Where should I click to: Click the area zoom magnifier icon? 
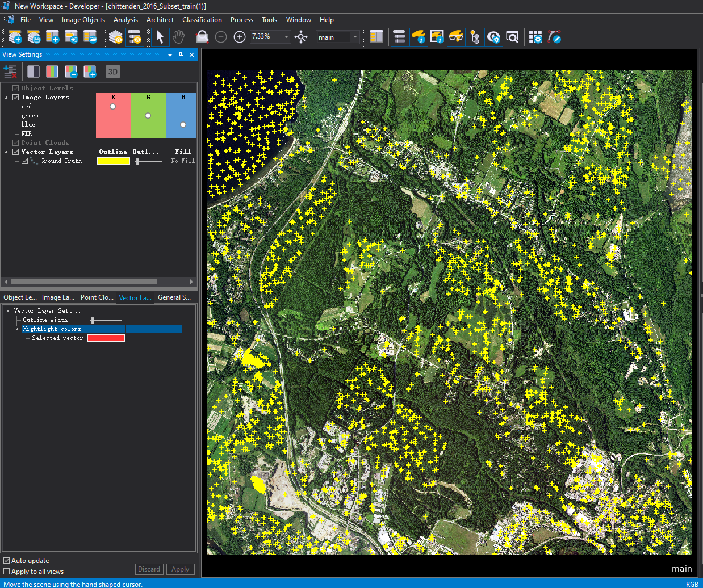(202, 37)
